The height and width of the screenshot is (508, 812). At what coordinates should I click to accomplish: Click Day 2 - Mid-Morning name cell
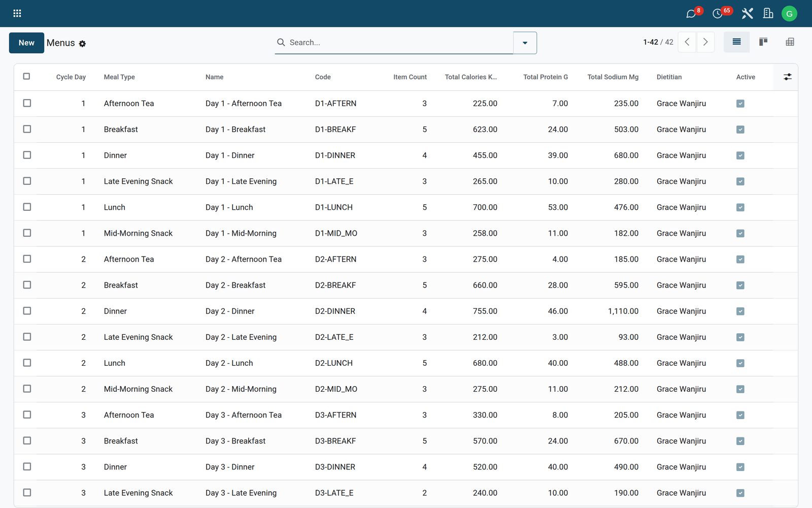coord(241,389)
